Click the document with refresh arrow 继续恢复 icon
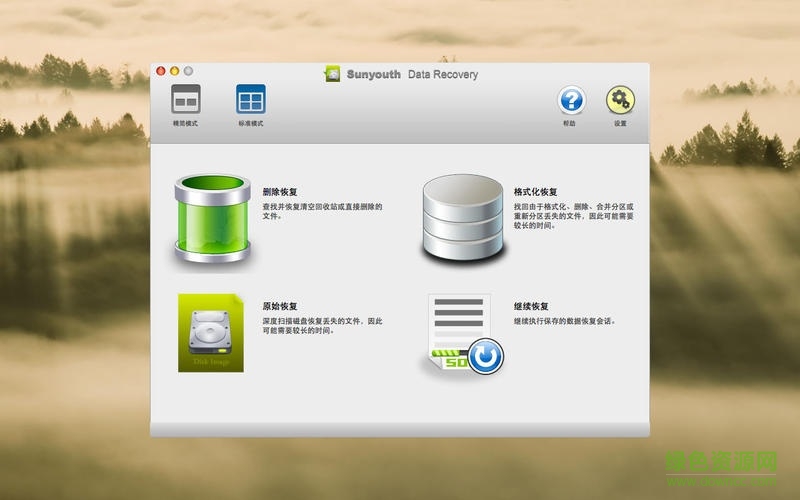This screenshot has width=800, height=500. (x=465, y=334)
